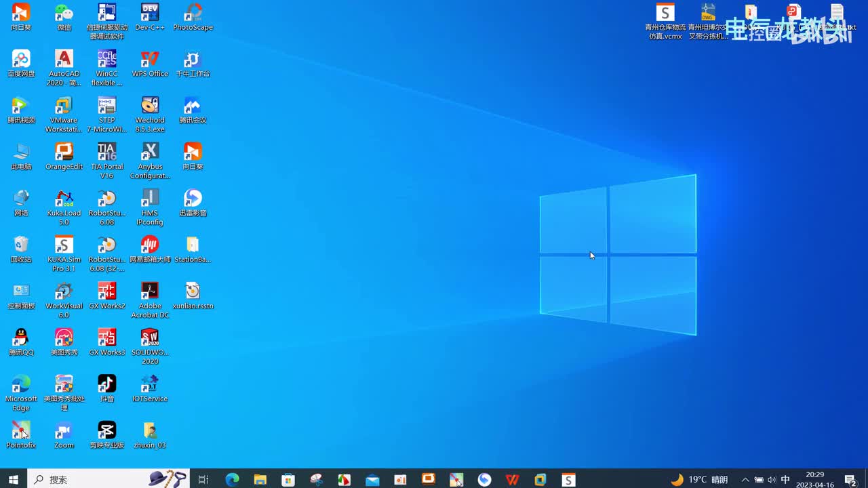The height and width of the screenshot is (488, 868).
Task: Open the 微信 WeChat desktop shortcut
Action: 64,18
